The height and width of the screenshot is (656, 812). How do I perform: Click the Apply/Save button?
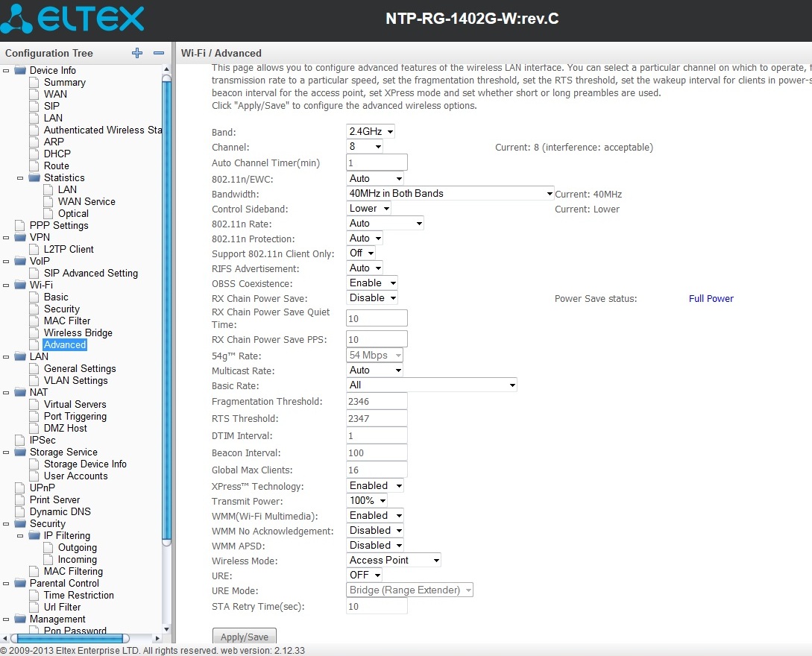245,637
